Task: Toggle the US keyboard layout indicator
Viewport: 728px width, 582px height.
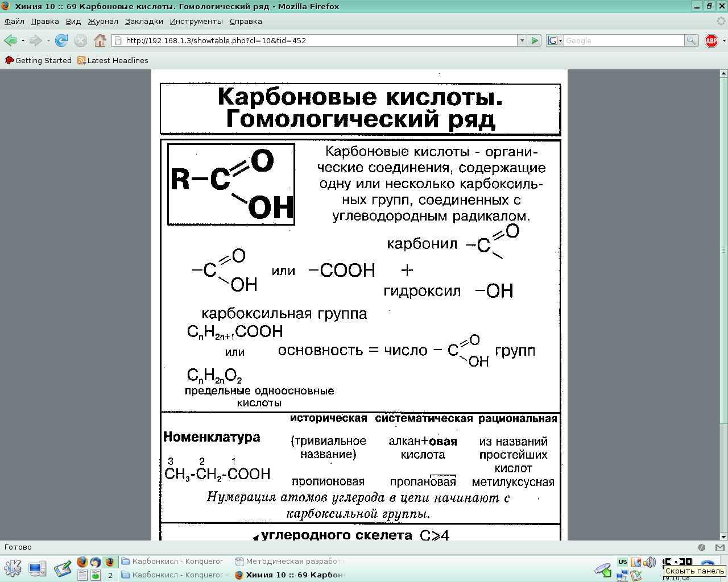Action: (622, 562)
